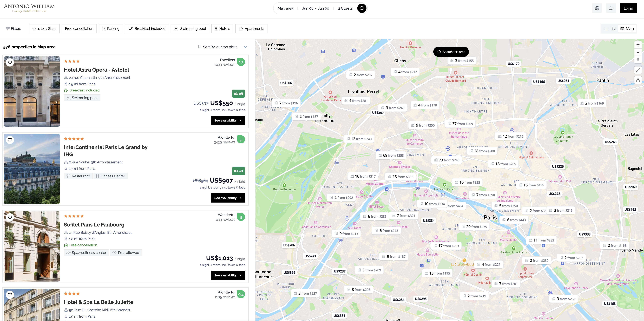
Task: Expand the map to fullscreen
Action: click(x=638, y=70)
